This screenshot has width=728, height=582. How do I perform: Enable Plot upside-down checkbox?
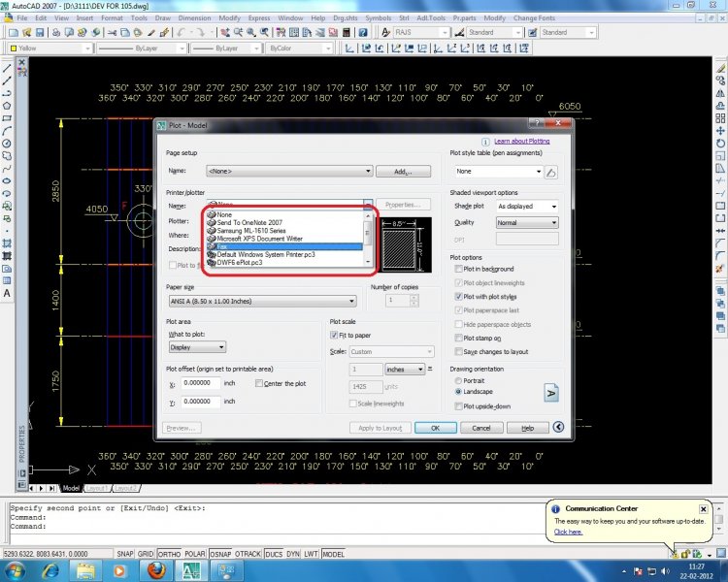[x=458, y=406]
